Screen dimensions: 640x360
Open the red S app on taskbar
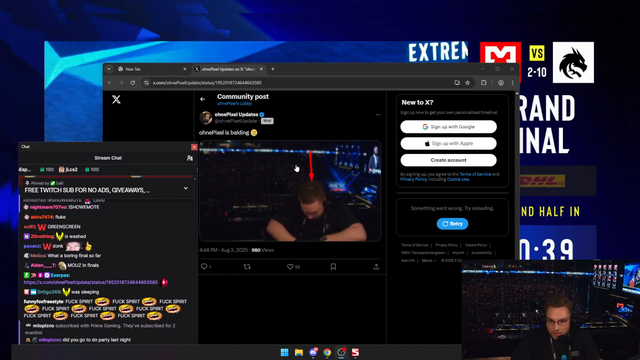[356, 352]
